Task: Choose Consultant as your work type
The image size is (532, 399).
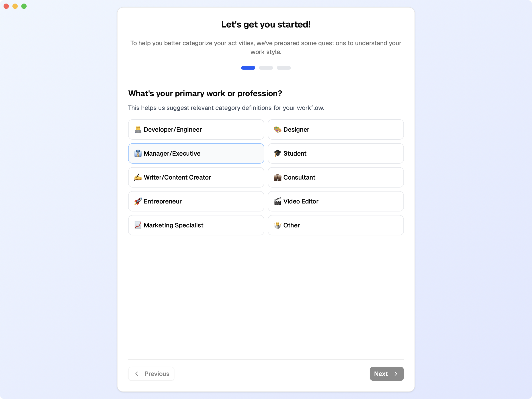Action: click(x=336, y=177)
